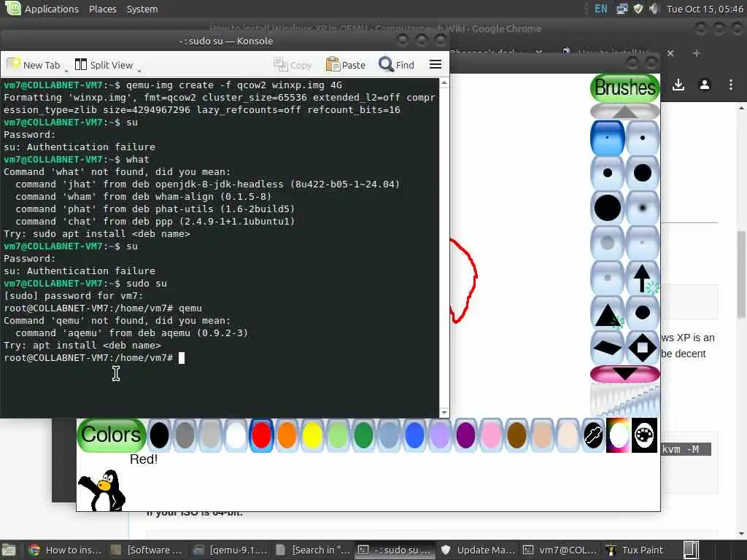
Task: Click Chrome download icon
Action: [x=678, y=85]
